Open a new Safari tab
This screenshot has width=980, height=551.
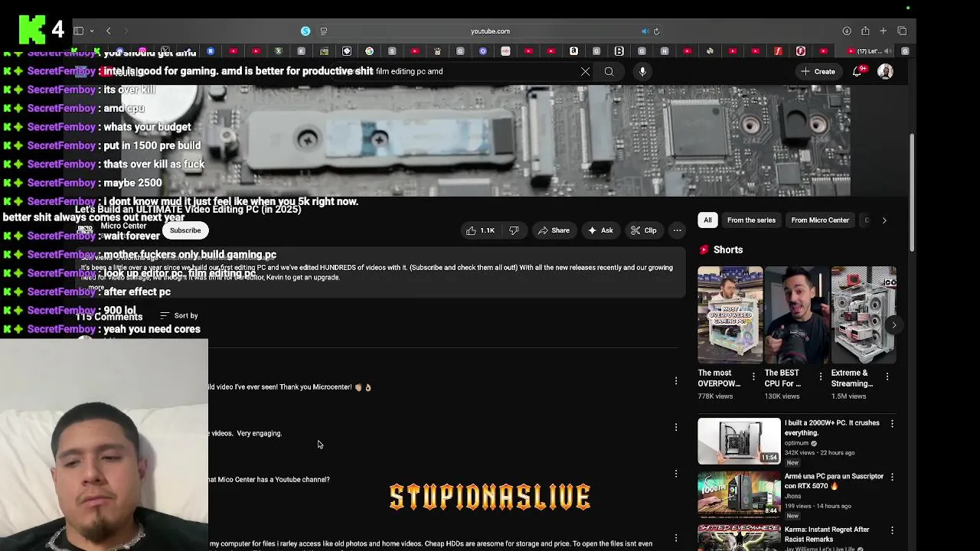[x=884, y=31]
